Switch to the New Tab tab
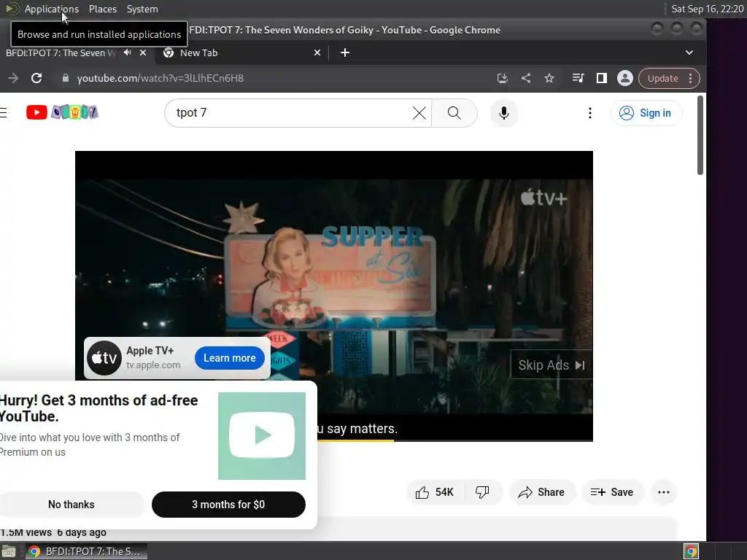Image resolution: width=747 pixels, height=560 pixels. coord(239,52)
